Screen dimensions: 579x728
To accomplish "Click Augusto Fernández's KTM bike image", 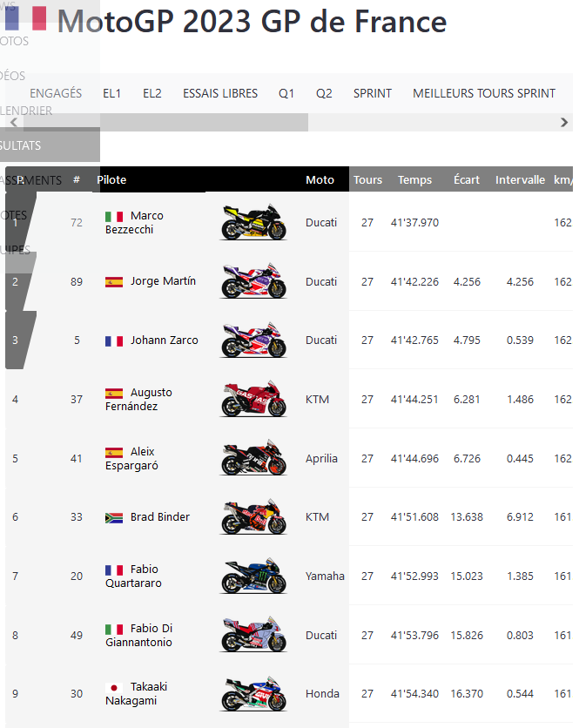I will point(253,400).
